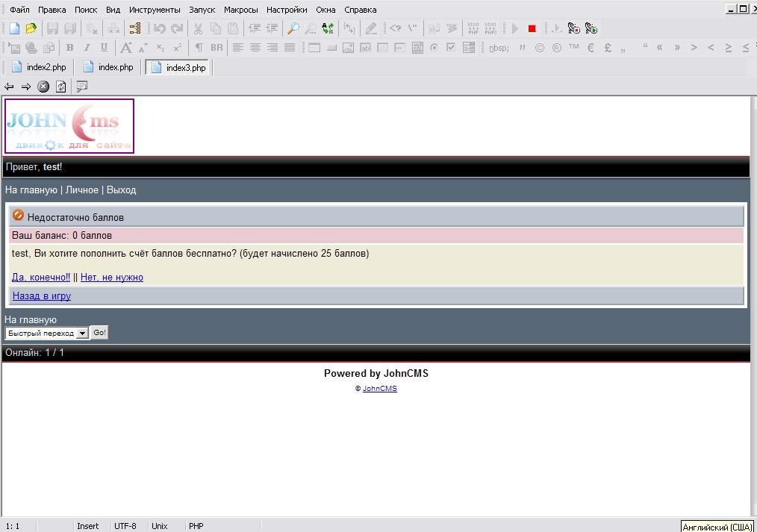Insert checkbox form element from toolbar
Screen dimensions: 757x532
point(451,48)
